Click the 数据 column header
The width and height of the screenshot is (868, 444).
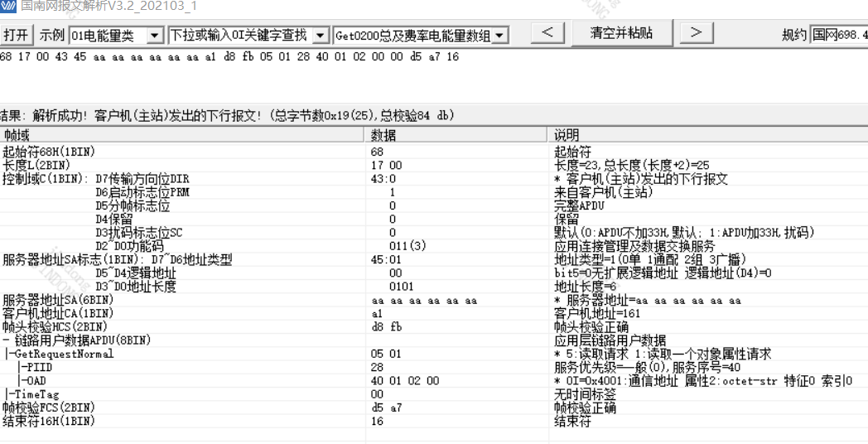[458, 135]
